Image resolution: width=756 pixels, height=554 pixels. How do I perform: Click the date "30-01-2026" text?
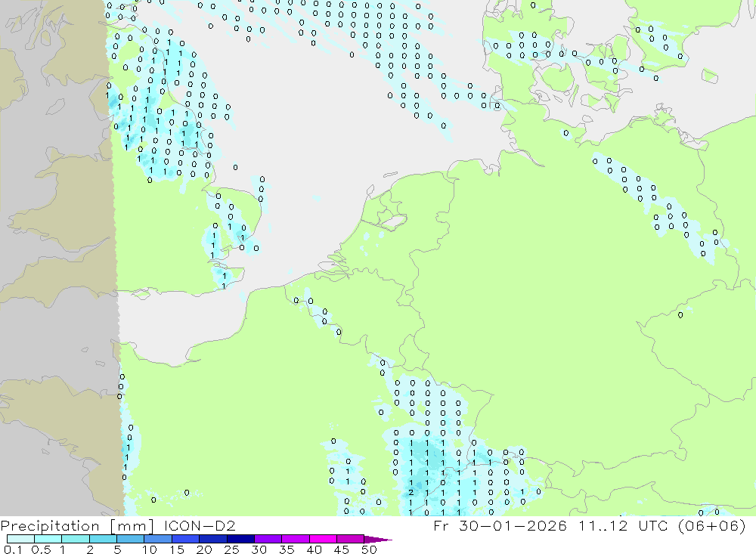coord(513,525)
